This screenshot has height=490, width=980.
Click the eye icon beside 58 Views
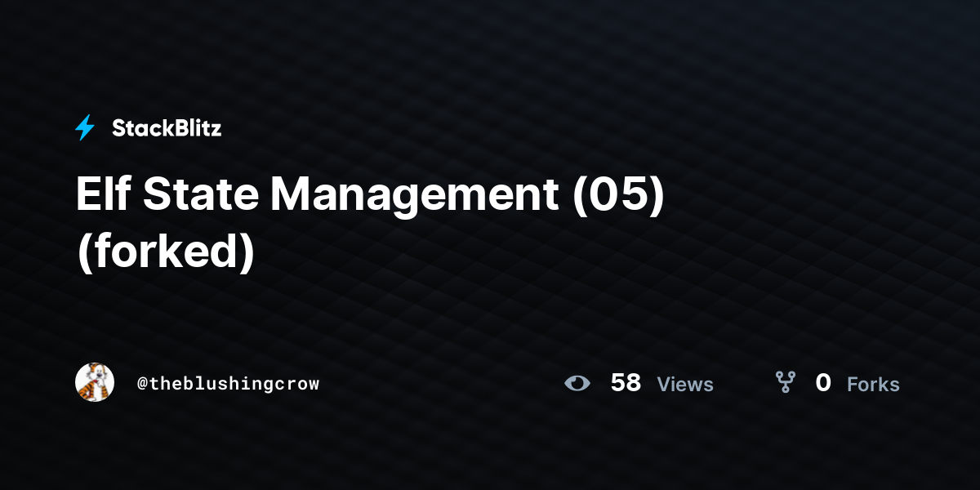click(x=577, y=383)
